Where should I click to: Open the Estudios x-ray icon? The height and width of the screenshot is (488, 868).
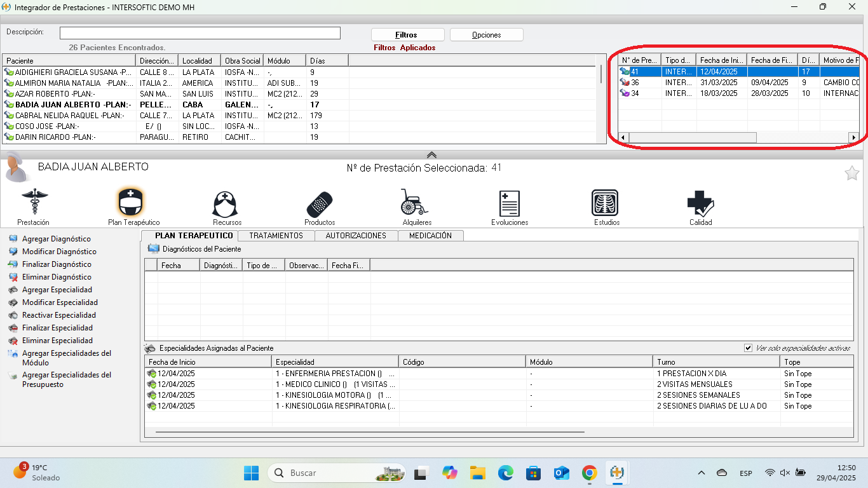(606, 203)
